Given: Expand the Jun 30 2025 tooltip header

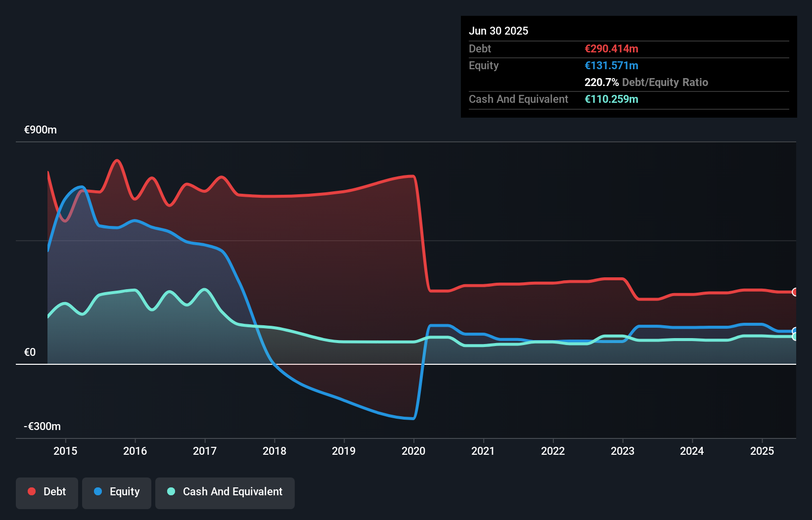Looking at the screenshot, I should (498, 31).
